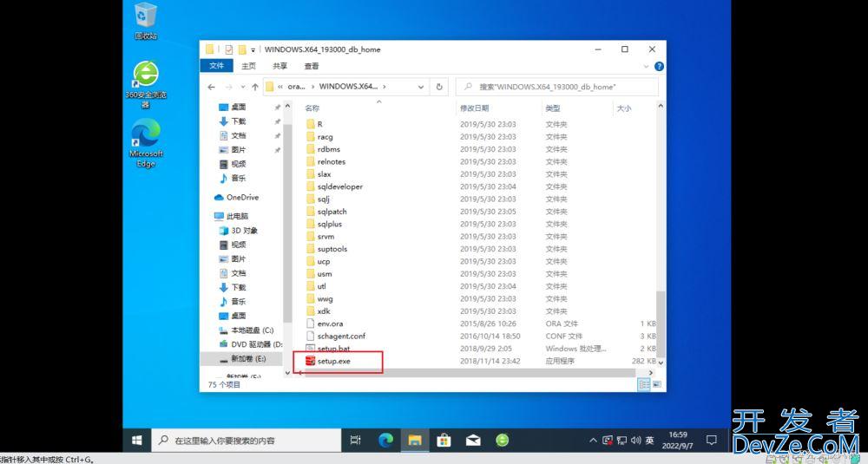Screen dimensions: 868x464
Task: Open address bar history dropdown
Action: [x=421, y=87]
